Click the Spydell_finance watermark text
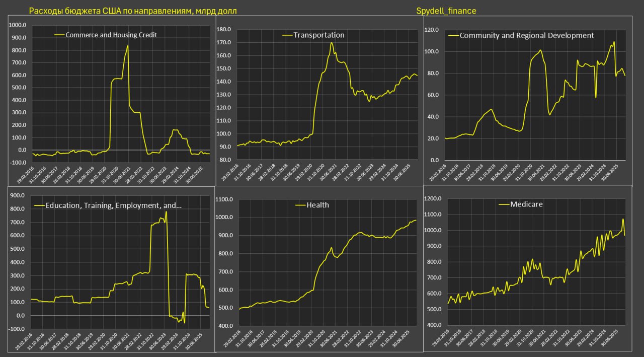The width and height of the screenshot is (644, 357). click(x=447, y=11)
